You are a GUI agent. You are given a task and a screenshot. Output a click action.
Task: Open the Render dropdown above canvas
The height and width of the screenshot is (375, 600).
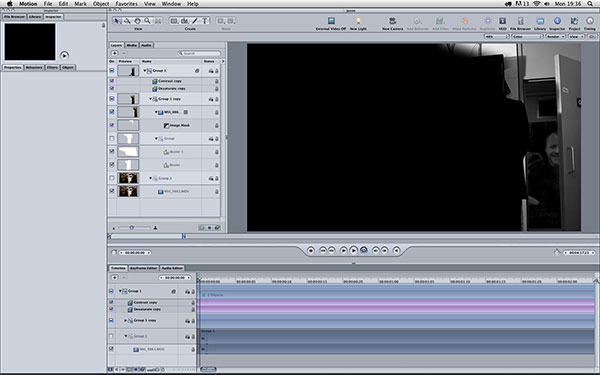556,37
